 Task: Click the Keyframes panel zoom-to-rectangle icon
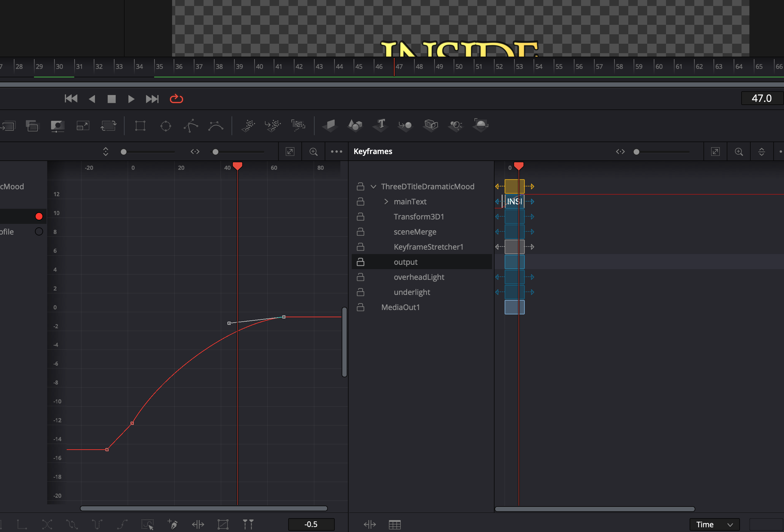click(x=739, y=152)
